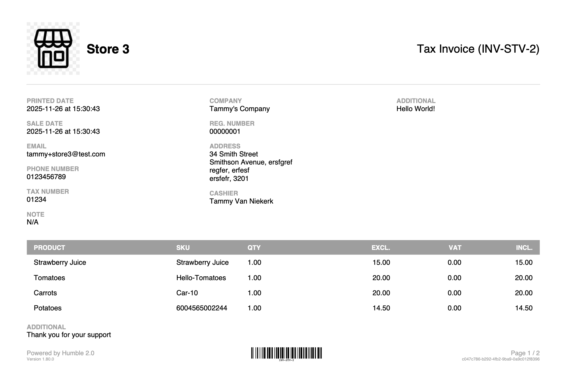The height and width of the screenshot is (392, 575).
Task: Click the EXCL. column header
Action: [x=380, y=248]
